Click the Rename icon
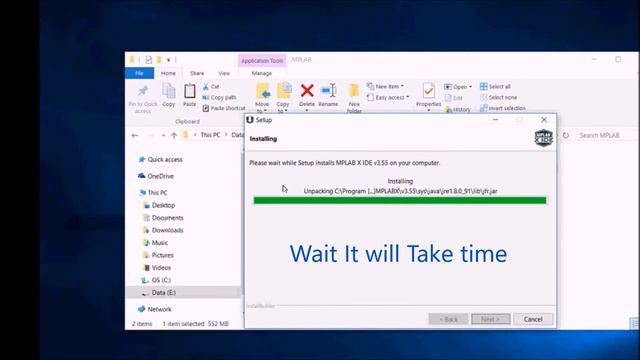 pos(329,90)
